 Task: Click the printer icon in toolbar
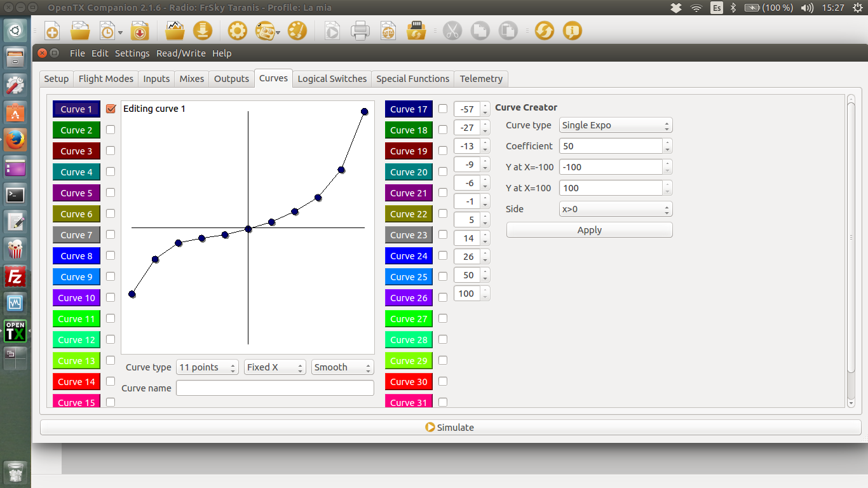tap(360, 30)
